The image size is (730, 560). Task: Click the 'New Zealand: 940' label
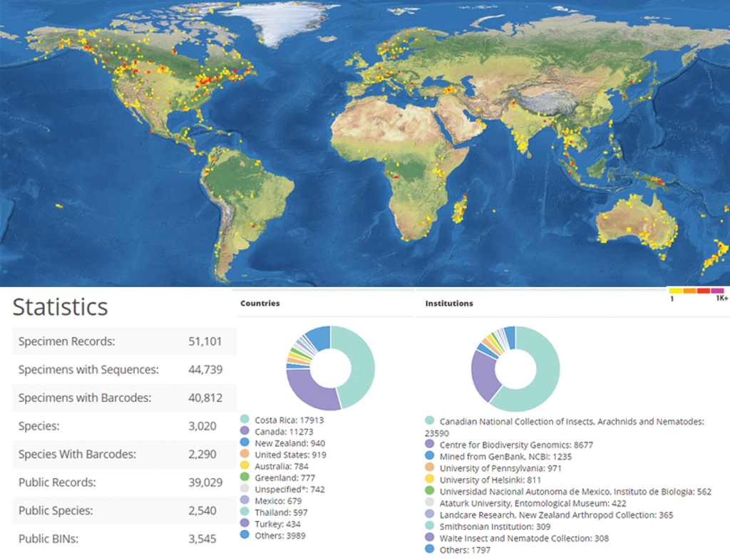[x=290, y=443]
